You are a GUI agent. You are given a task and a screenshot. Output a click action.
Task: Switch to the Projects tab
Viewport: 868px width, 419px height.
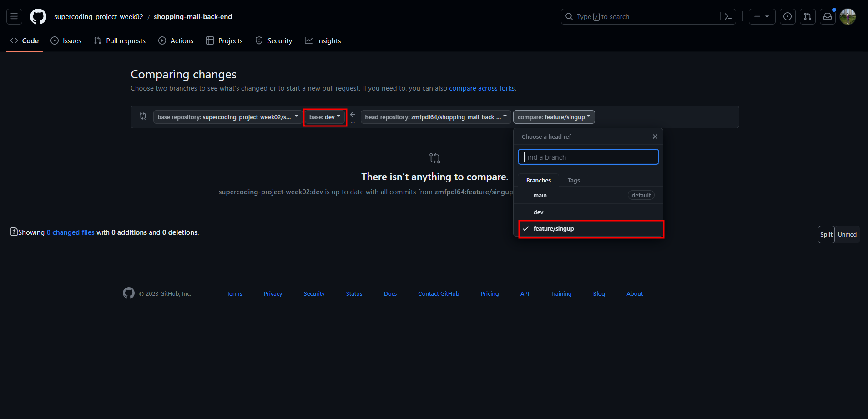tap(224, 41)
